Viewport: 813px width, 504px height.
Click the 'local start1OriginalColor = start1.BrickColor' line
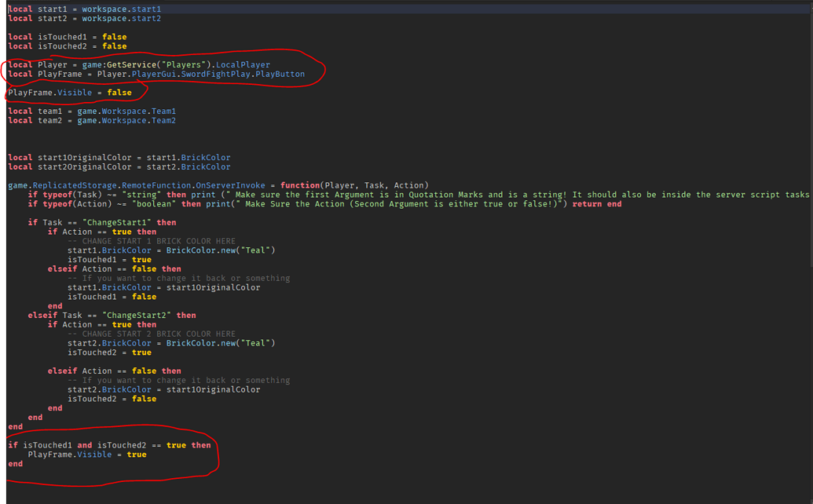point(119,158)
